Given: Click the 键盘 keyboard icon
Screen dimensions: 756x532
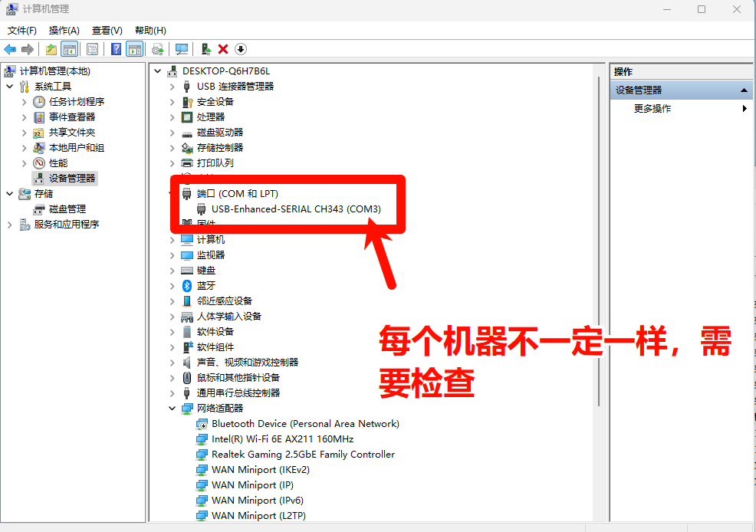Looking at the screenshot, I should click(187, 271).
